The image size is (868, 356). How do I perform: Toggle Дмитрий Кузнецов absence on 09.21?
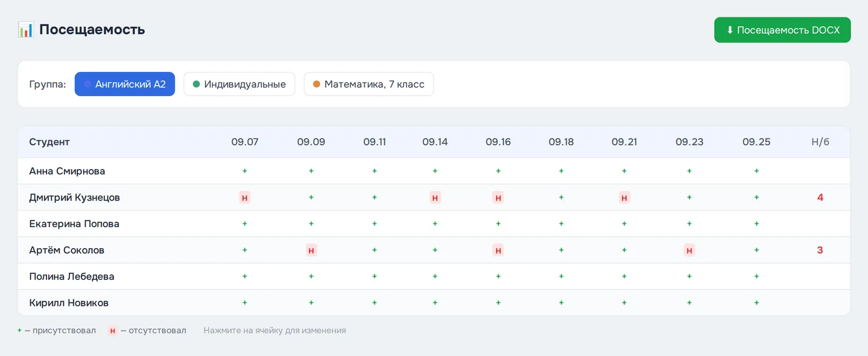click(x=624, y=198)
